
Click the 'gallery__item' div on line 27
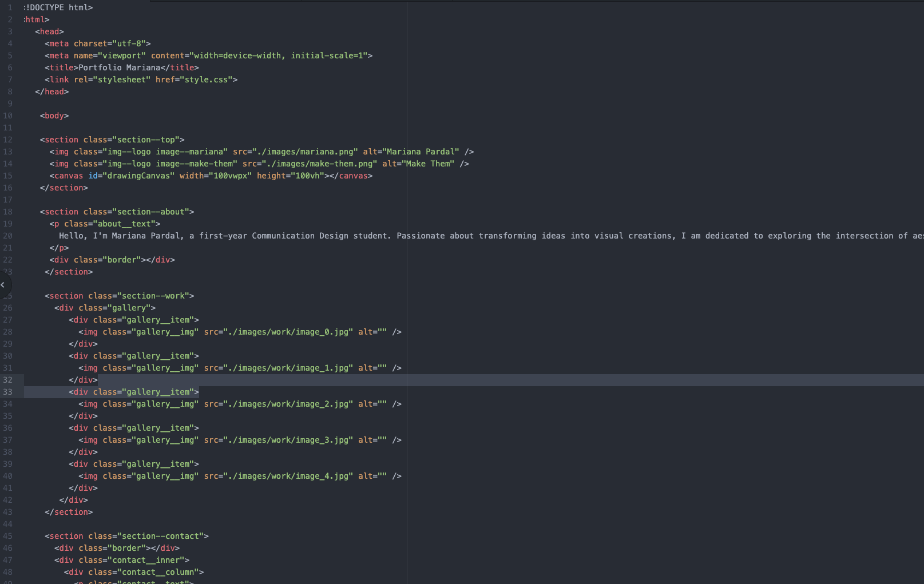(x=134, y=320)
